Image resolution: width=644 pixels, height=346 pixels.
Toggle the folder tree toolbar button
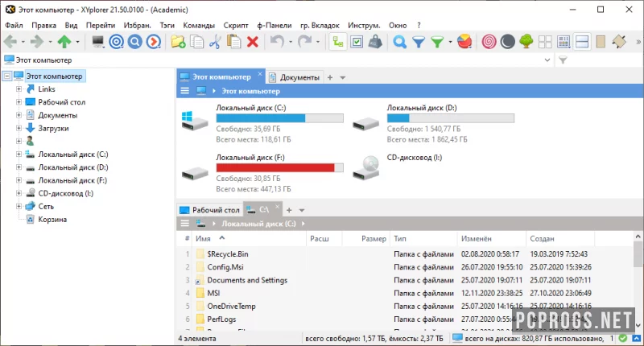tap(338, 42)
